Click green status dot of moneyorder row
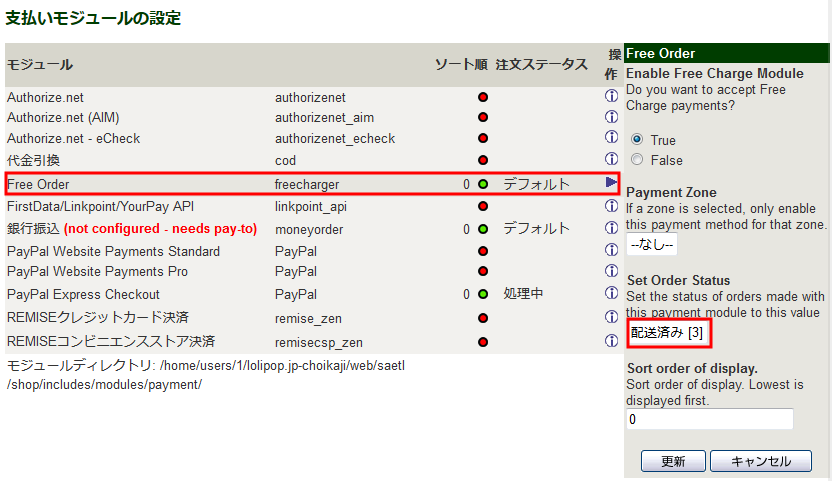This screenshot has height=481, width=832. pos(483,229)
